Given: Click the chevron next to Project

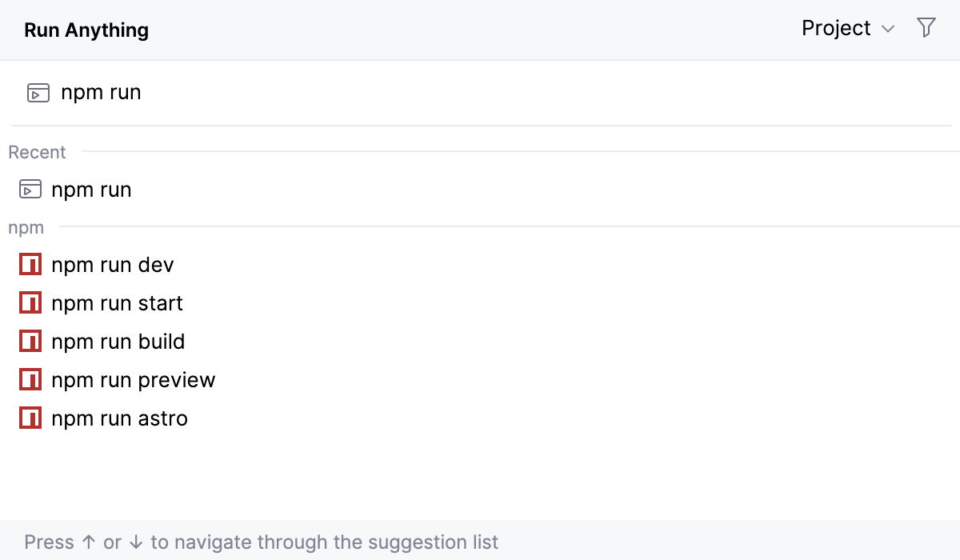Looking at the screenshot, I should click(x=888, y=29).
